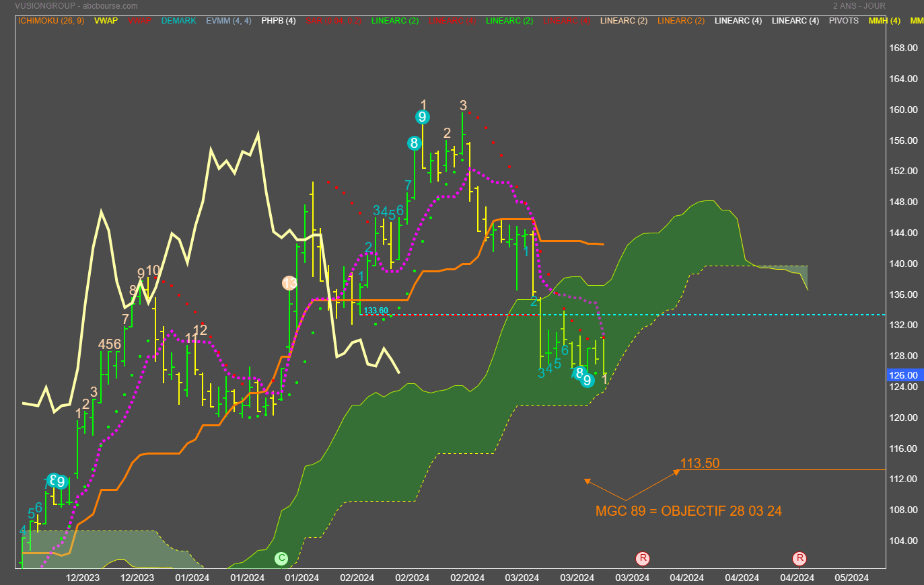Screen dimensions: 924x585
Task: Click the green C marker on the date axis
Action: coord(281,558)
